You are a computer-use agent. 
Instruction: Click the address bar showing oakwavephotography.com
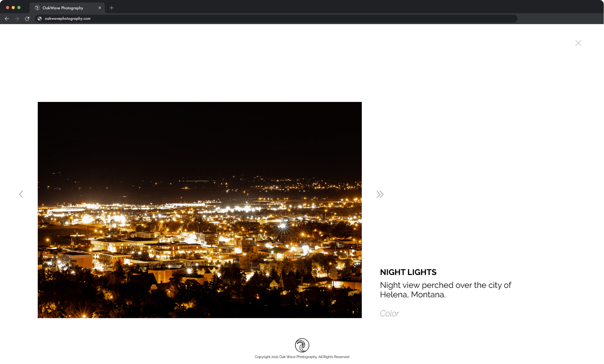[x=172, y=19]
